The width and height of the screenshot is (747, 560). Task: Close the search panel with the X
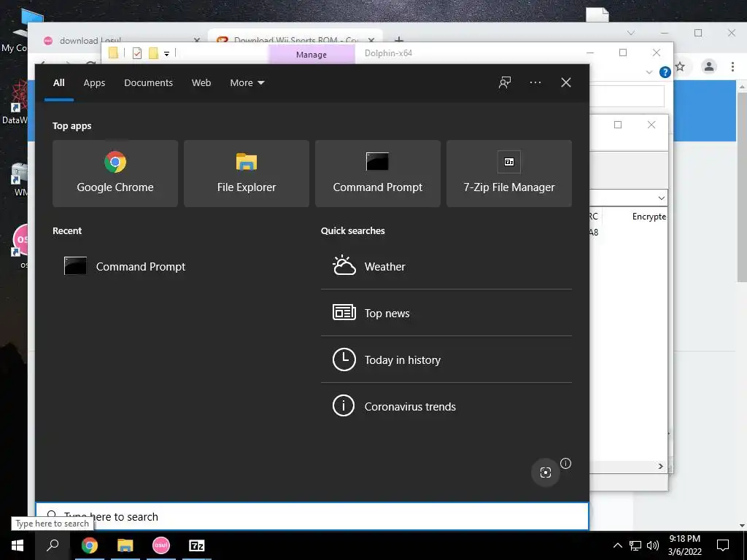[566, 82]
